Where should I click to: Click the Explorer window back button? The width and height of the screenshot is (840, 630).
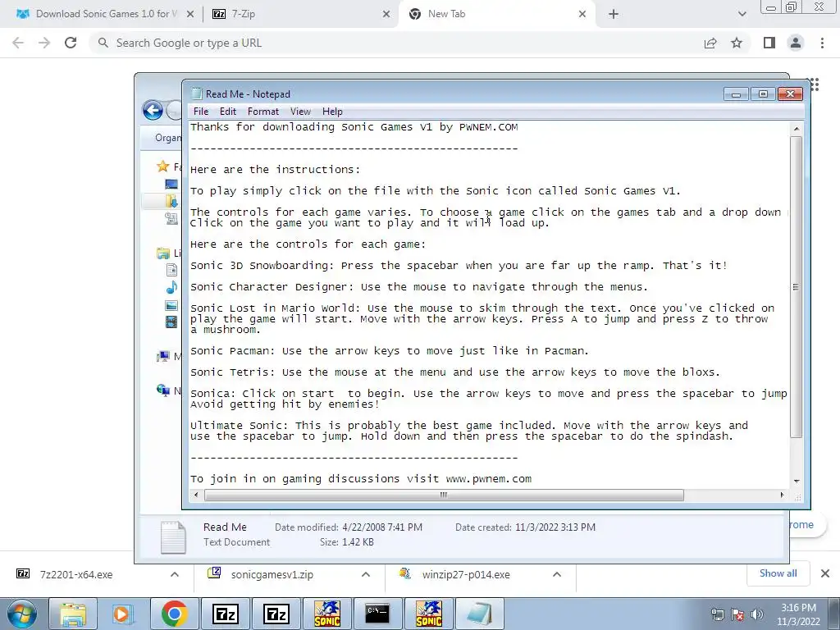click(x=153, y=111)
